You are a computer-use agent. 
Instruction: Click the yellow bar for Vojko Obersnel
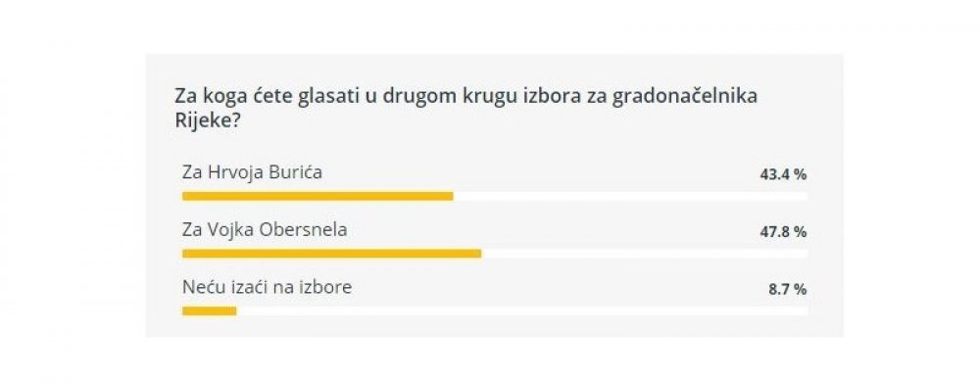[331, 254]
